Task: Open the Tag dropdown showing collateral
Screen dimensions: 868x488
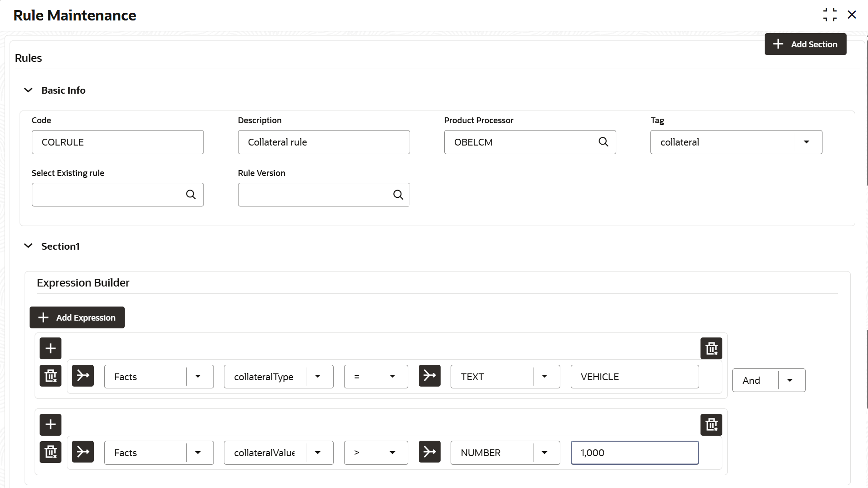Action: point(806,142)
